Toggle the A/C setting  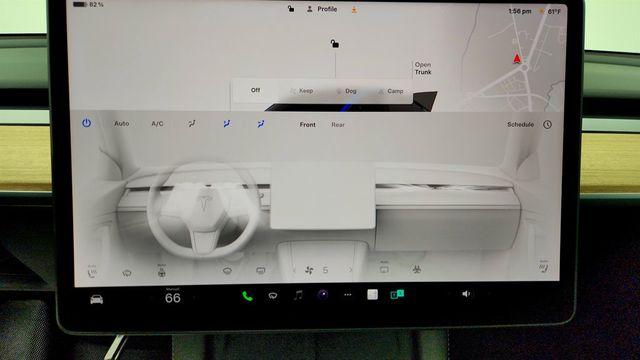tap(157, 124)
